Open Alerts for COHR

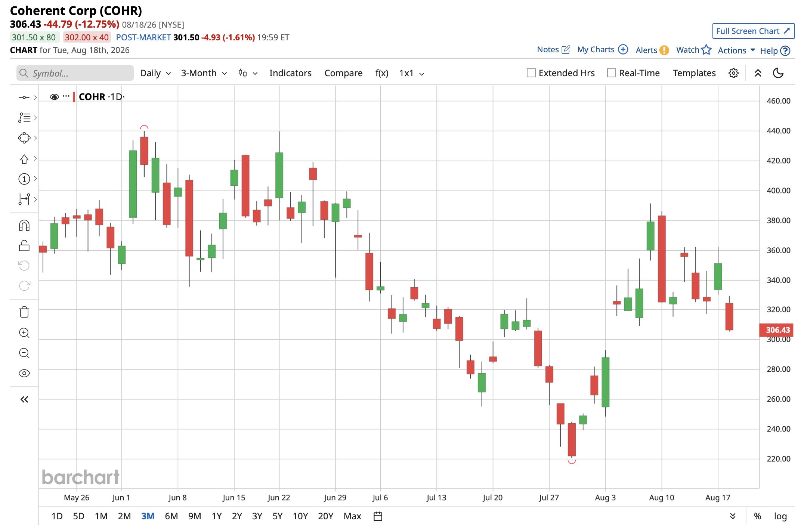tap(652, 50)
